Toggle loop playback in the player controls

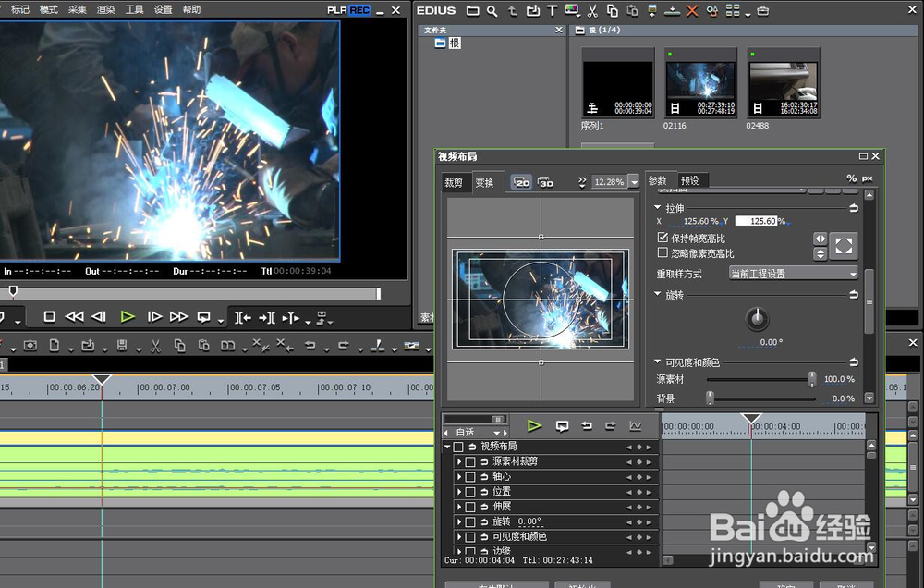pyautogui.click(x=204, y=317)
